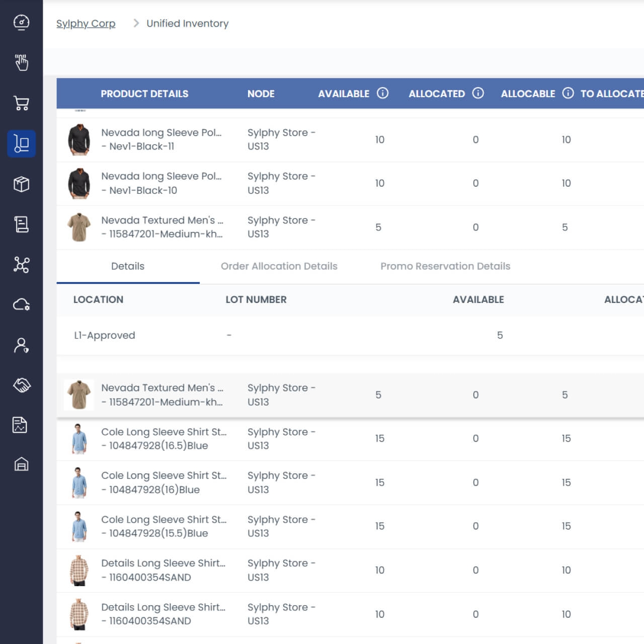Select the Details tab
644x644 pixels.
click(128, 266)
